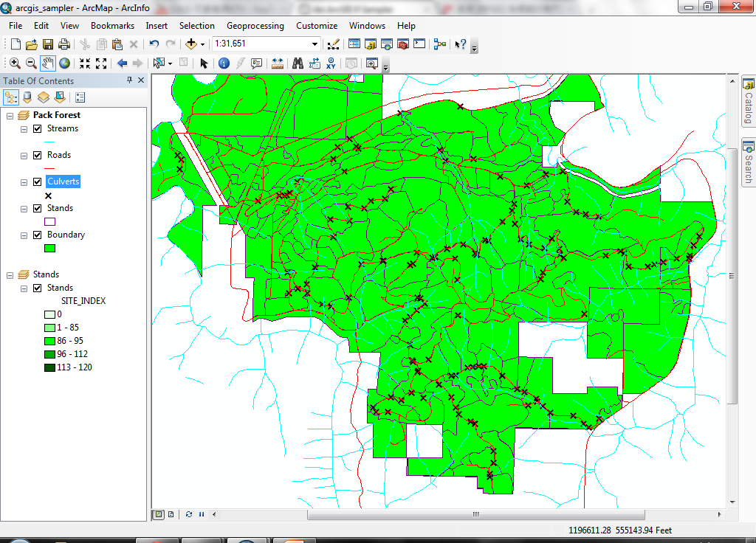Select the Zoom In tool

coord(15,63)
